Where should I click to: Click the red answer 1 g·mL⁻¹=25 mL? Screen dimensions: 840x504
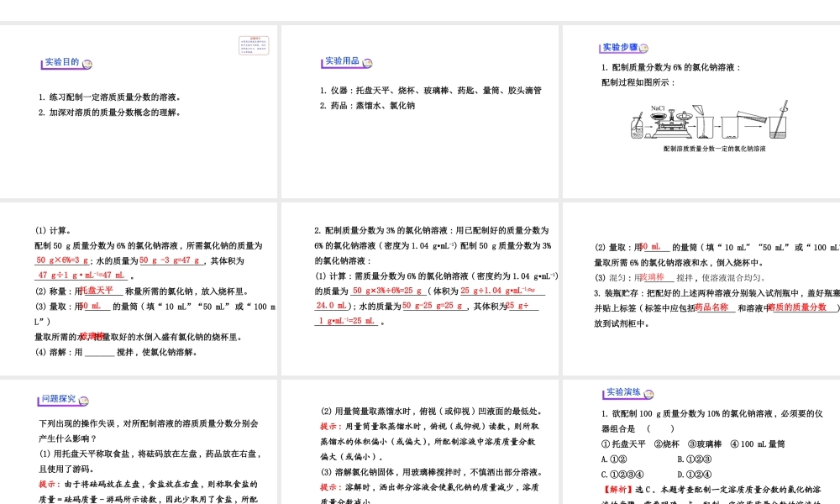point(347,321)
